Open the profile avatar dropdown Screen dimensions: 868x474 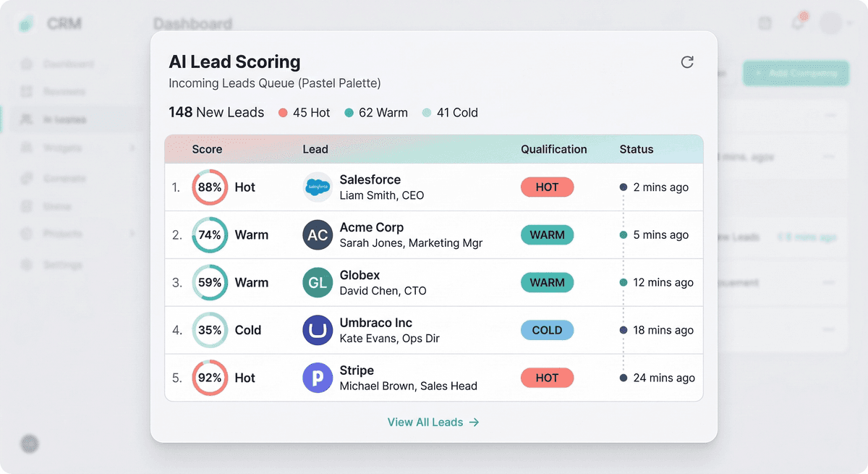coord(829,22)
